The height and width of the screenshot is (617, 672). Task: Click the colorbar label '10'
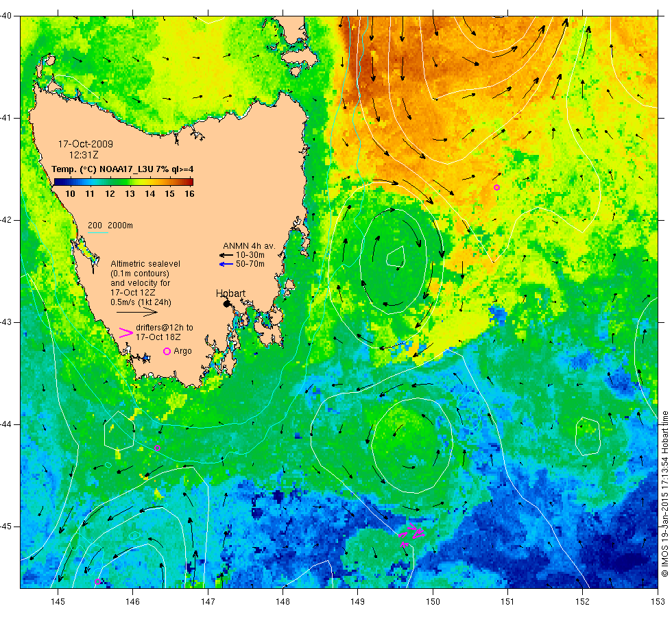point(70,194)
